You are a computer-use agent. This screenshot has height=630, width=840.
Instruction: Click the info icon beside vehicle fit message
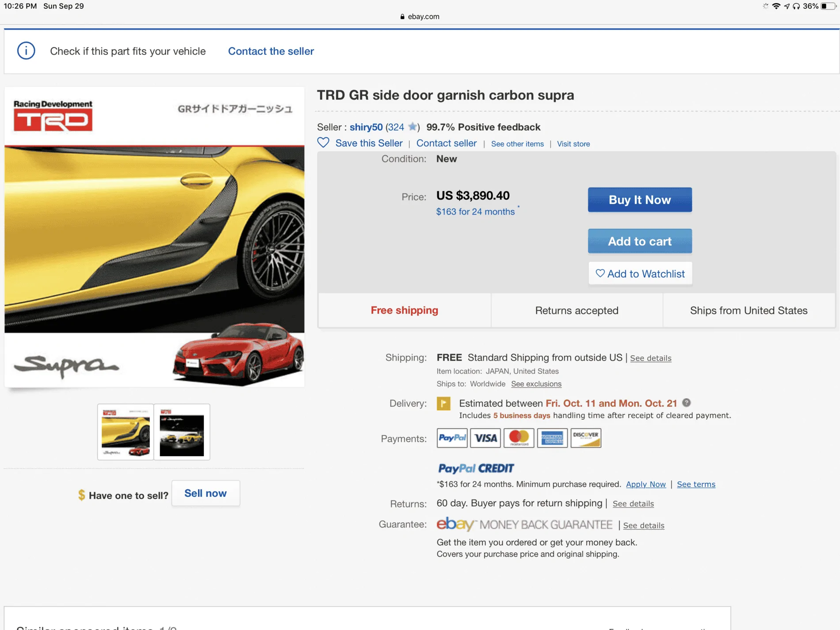tap(26, 51)
